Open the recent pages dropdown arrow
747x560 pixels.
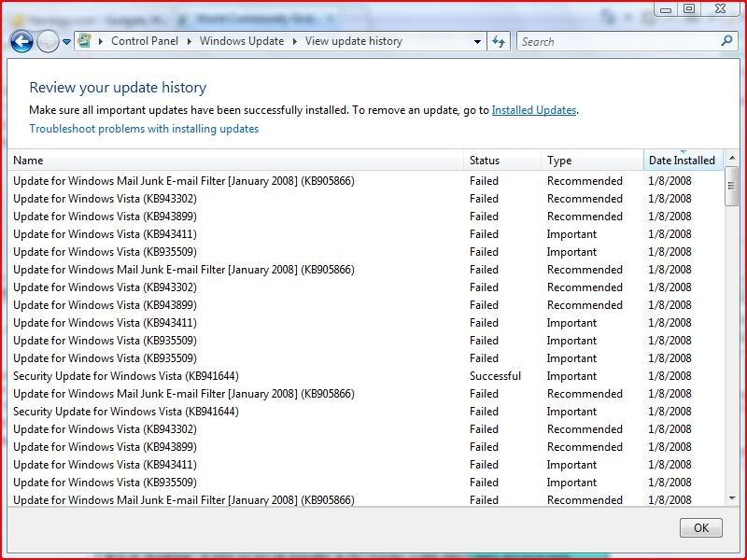point(67,42)
